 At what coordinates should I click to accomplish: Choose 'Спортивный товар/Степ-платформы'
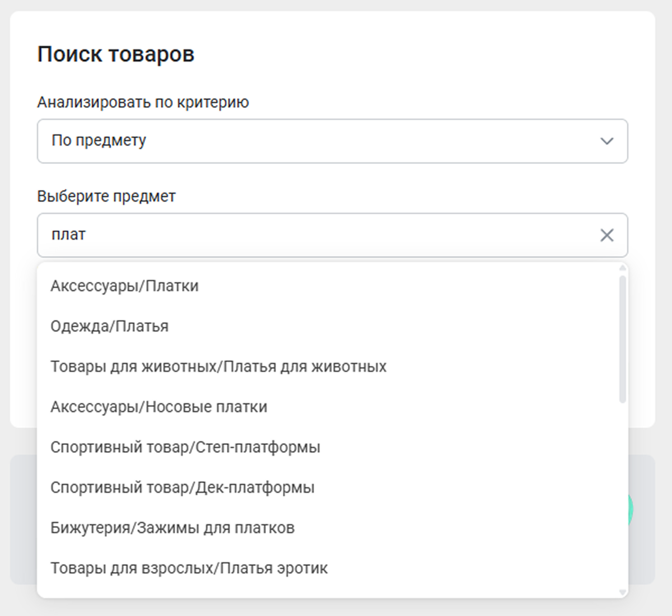point(185,447)
